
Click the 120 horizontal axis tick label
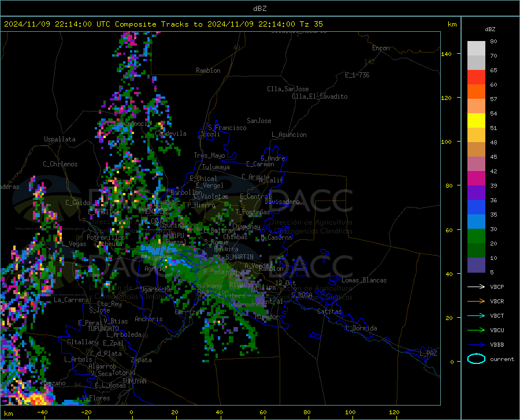pos(394,412)
